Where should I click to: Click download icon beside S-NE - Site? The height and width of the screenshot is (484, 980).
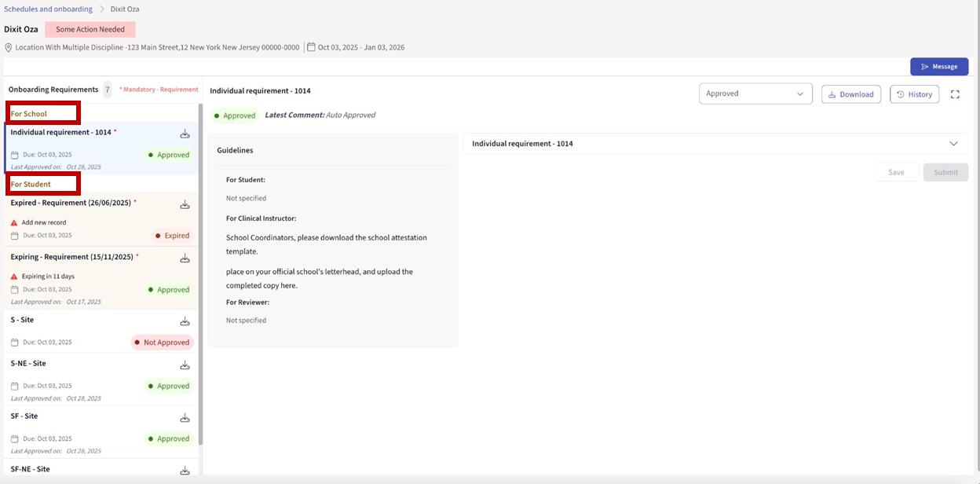click(185, 365)
